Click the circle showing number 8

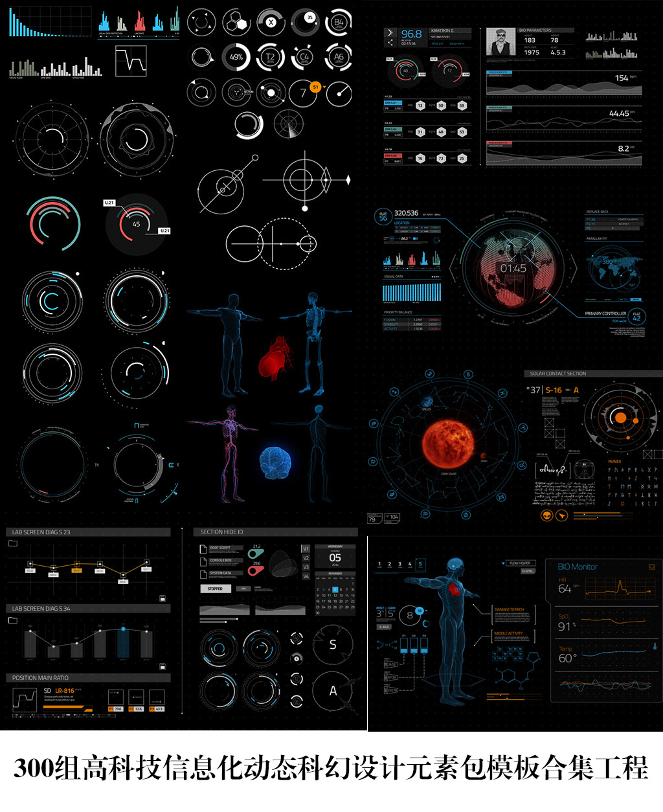[410, 616]
